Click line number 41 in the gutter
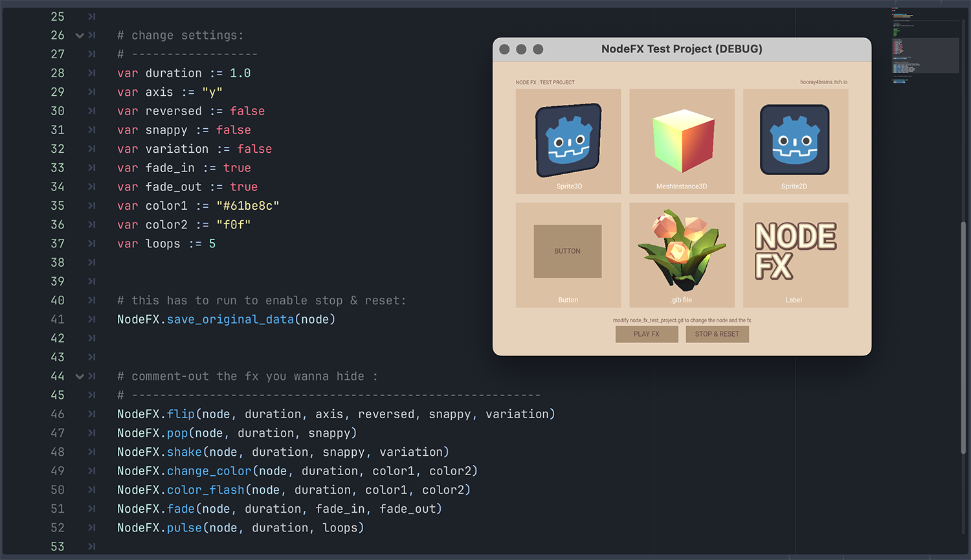The width and height of the screenshot is (971, 560). point(58,319)
